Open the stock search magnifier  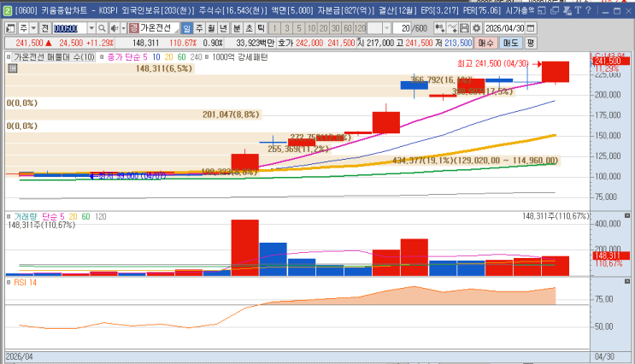click(102, 28)
